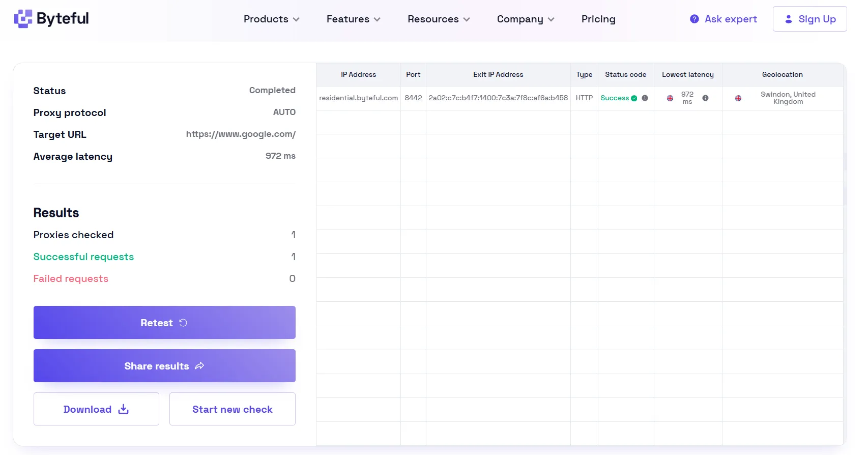The image size is (868, 455).
Task: Click the Failed requests label
Action: (71, 278)
